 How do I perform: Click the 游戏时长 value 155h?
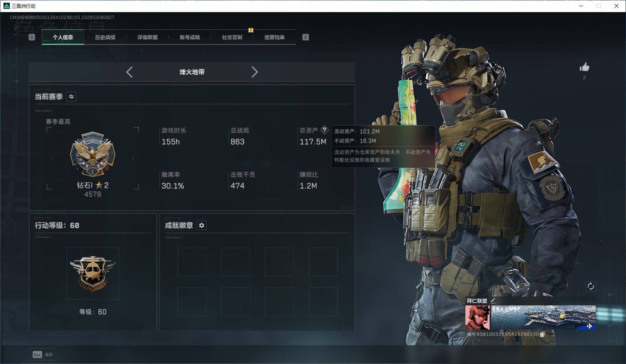tap(171, 142)
